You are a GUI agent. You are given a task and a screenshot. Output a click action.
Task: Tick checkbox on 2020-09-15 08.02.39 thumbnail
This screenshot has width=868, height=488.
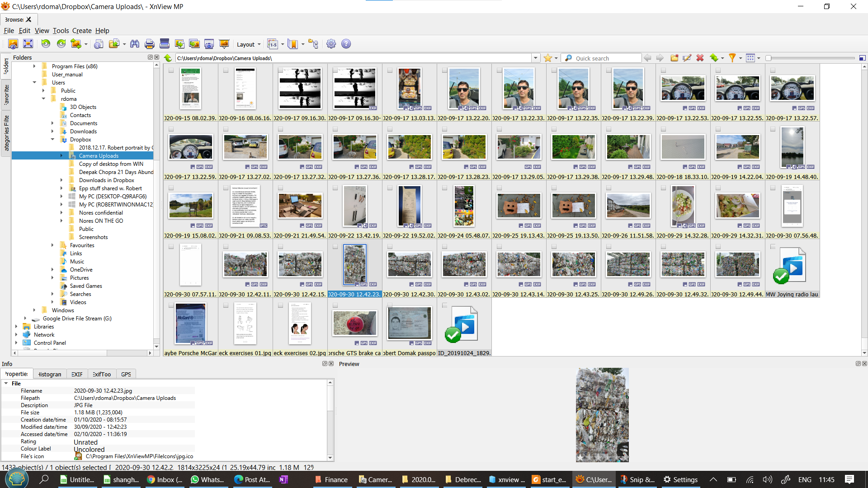[171, 70]
